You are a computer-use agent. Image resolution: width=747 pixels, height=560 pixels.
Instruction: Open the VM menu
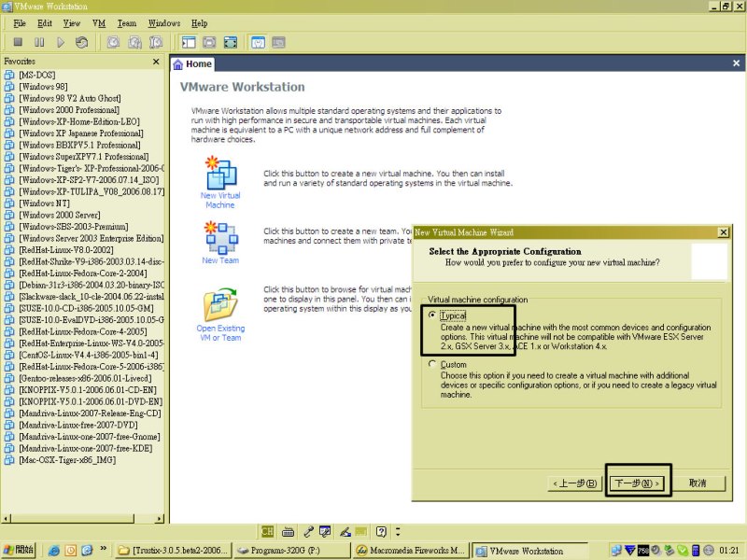tap(99, 22)
